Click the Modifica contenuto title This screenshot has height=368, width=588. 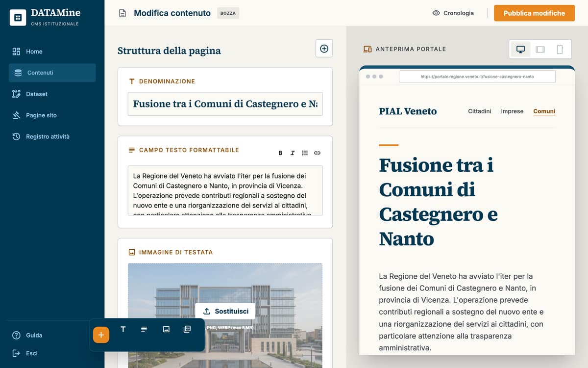click(x=172, y=13)
